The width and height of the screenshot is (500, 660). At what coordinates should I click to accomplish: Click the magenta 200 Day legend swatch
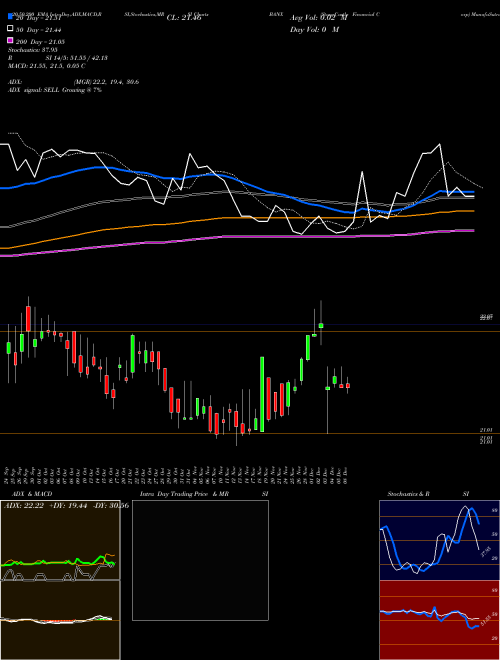[x=10, y=41]
